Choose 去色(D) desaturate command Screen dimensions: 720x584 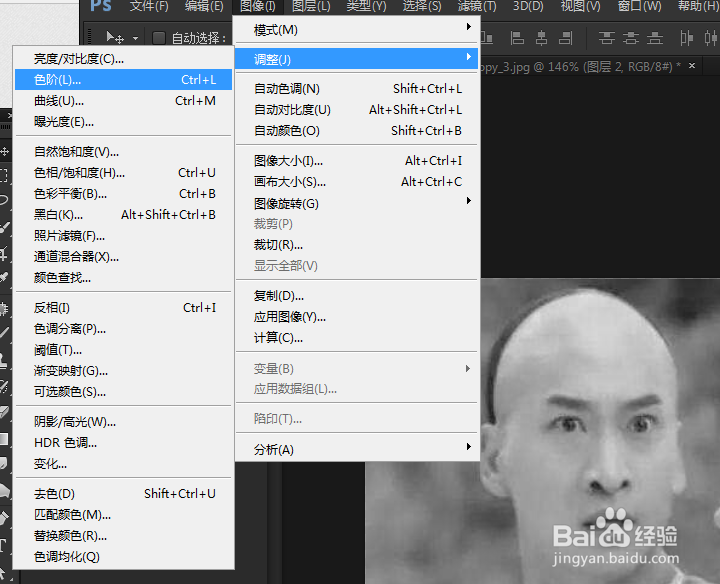point(124,494)
